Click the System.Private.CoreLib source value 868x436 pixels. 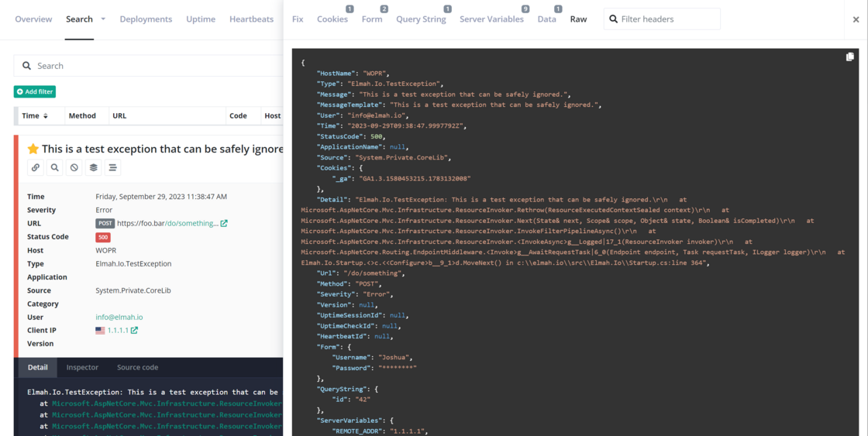click(x=135, y=290)
